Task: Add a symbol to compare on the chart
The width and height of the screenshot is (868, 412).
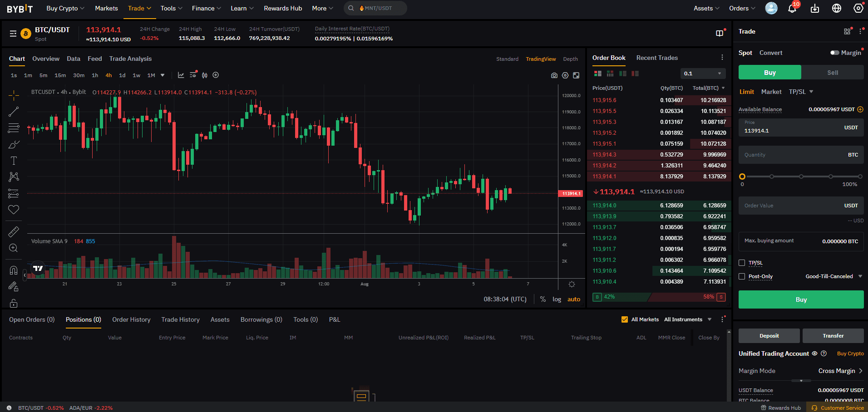Action: point(216,75)
